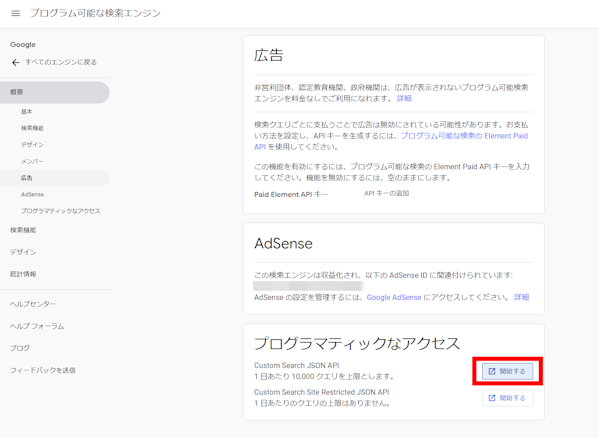Click the プログラム可能な検索エンジン header title
Viewport: 599px width, 438px height.
[x=96, y=13]
